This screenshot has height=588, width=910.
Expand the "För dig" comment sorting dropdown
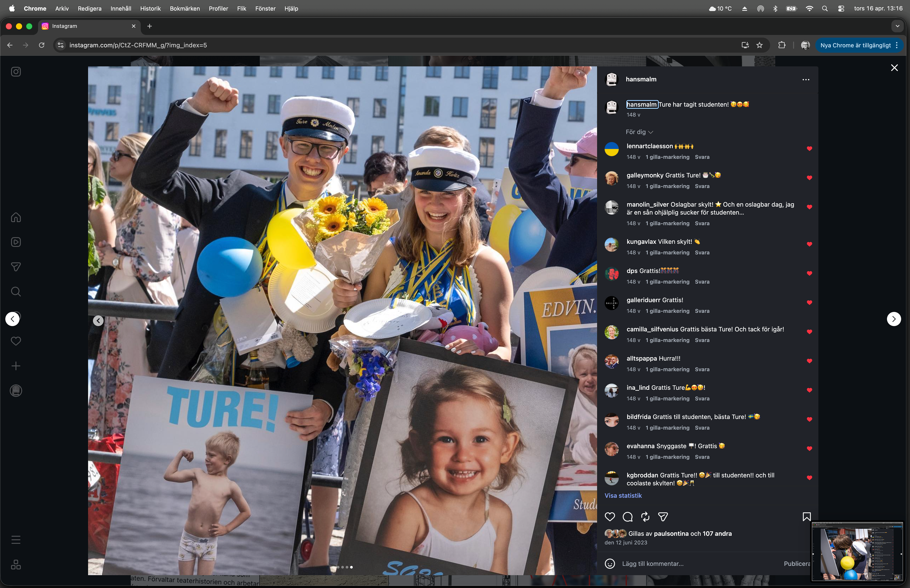(x=639, y=132)
